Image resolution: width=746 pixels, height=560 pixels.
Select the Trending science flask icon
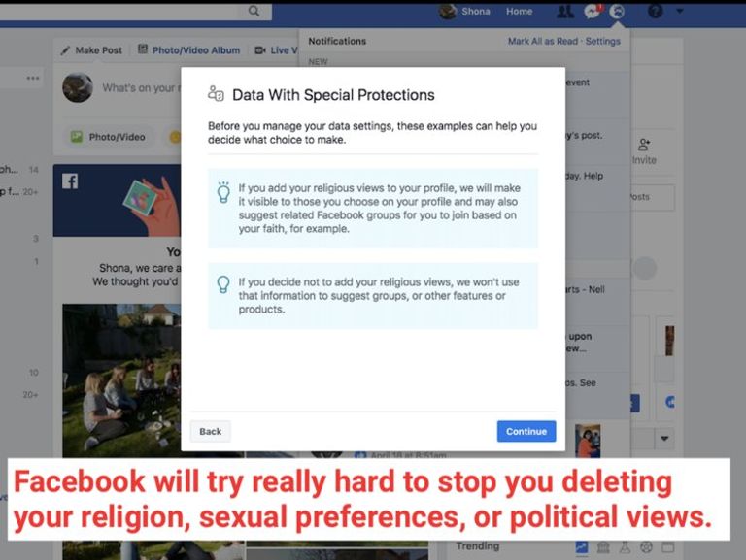(x=625, y=547)
